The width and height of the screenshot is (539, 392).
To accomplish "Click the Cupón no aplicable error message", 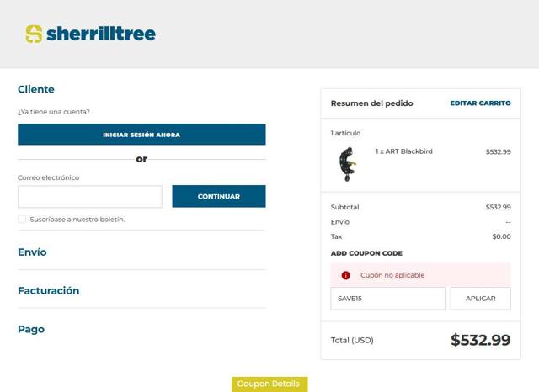I will (392, 275).
